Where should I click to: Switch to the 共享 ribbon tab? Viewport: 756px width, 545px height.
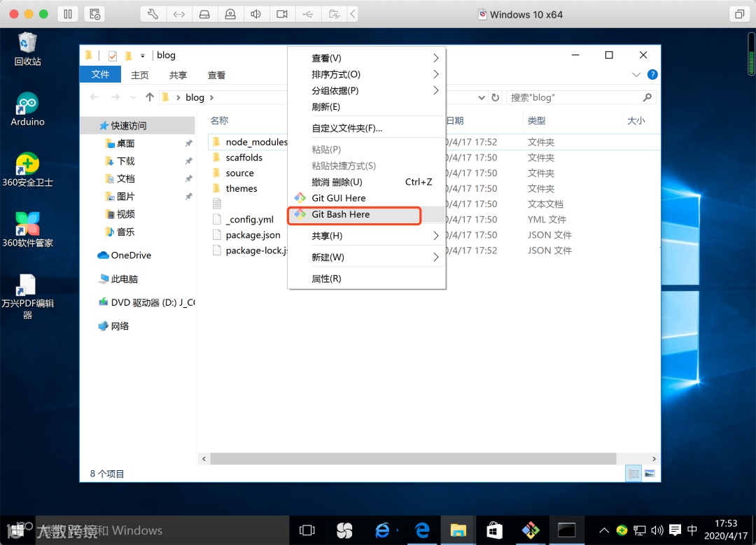point(178,75)
